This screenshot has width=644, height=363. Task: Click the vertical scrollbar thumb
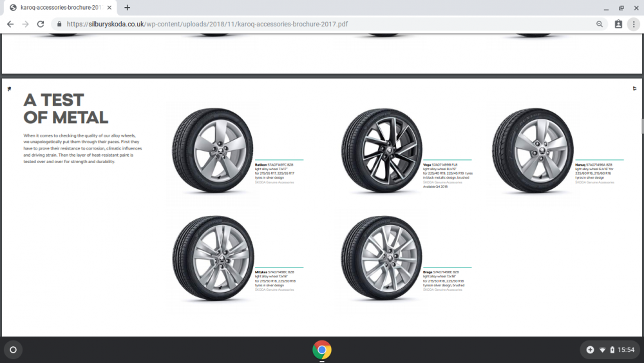[x=642, y=126]
